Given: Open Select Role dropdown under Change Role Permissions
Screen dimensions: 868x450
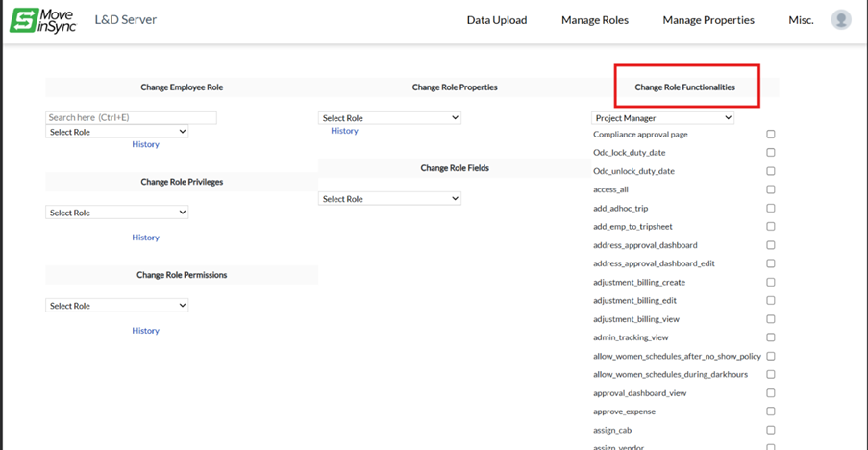Looking at the screenshot, I should pyautogui.click(x=117, y=306).
